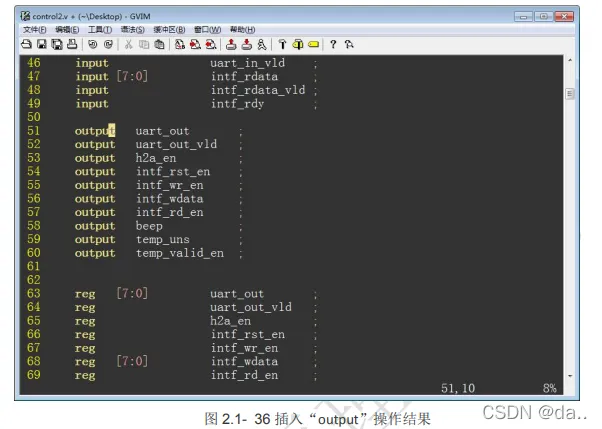Screen dimensions: 602x429
Task: Click 'intf_wr_en' on line 55
Action: (x=170, y=186)
